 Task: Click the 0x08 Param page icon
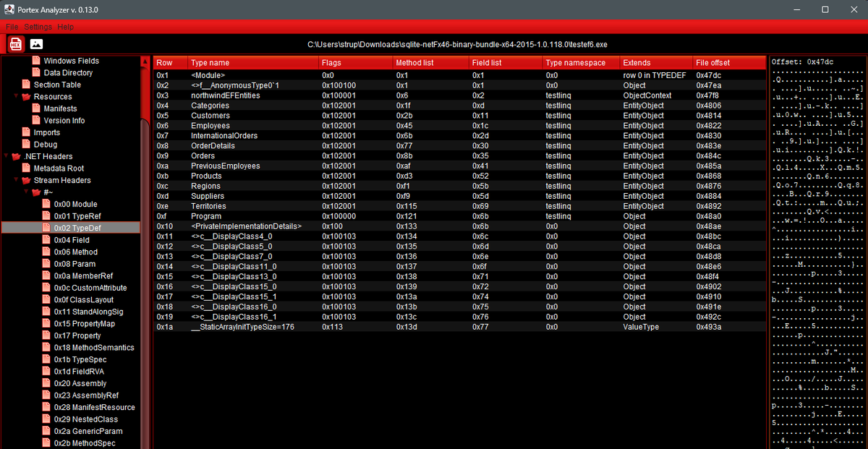[x=47, y=264]
